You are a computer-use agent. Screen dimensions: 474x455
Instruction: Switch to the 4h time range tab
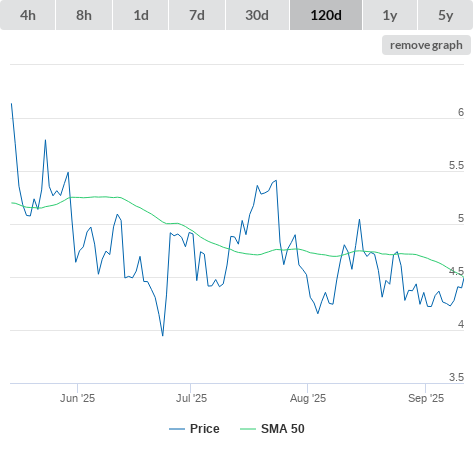28,15
